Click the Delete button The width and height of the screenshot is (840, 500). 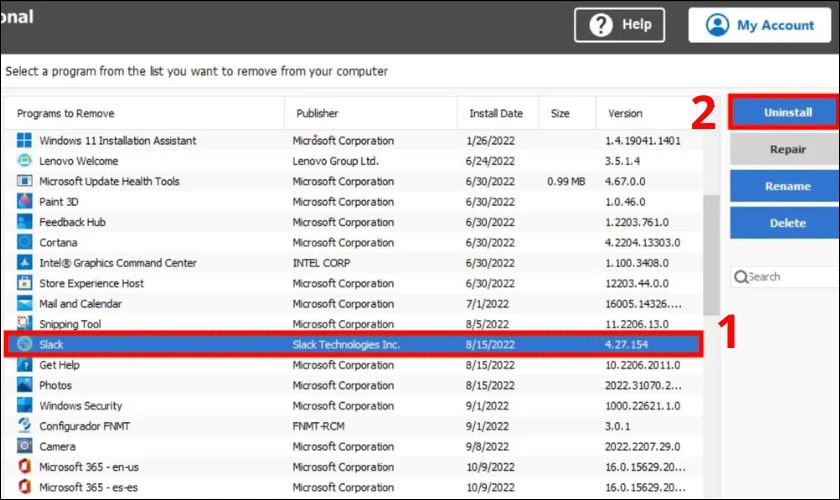[x=784, y=223]
